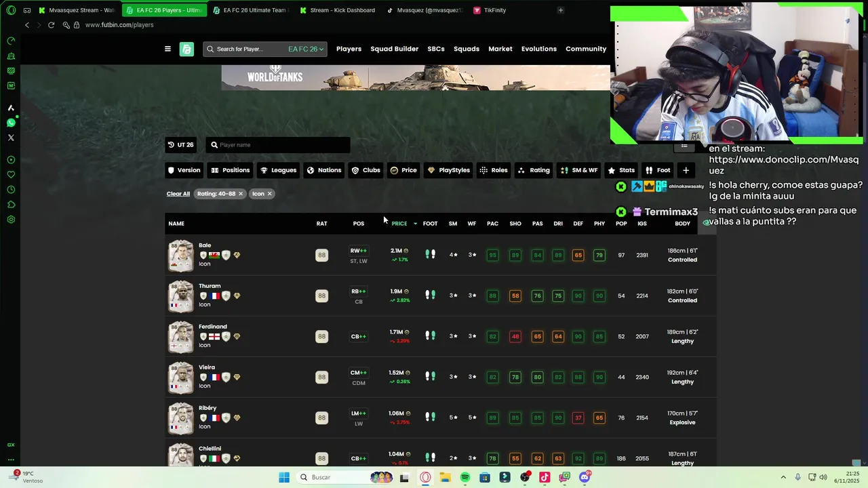Open the Roles filter dropdown
The image size is (868, 488).
point(494,170)
